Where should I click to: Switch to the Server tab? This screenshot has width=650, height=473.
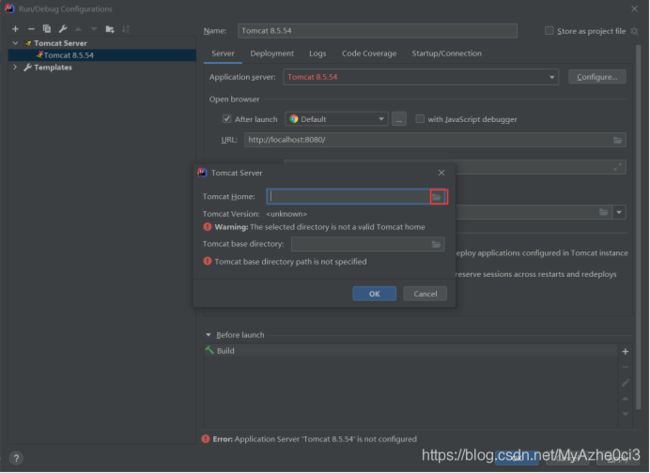pos(223,53)
